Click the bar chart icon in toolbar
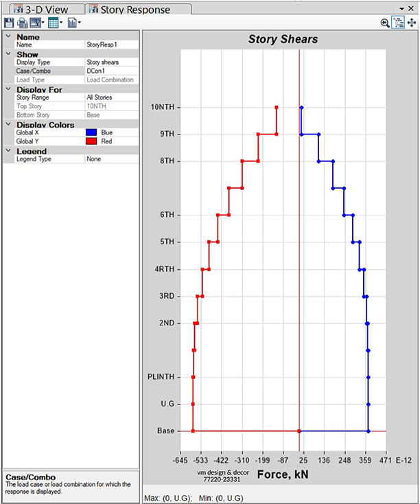Viewport: 420px width, 504px height. (x=72, y=23)
